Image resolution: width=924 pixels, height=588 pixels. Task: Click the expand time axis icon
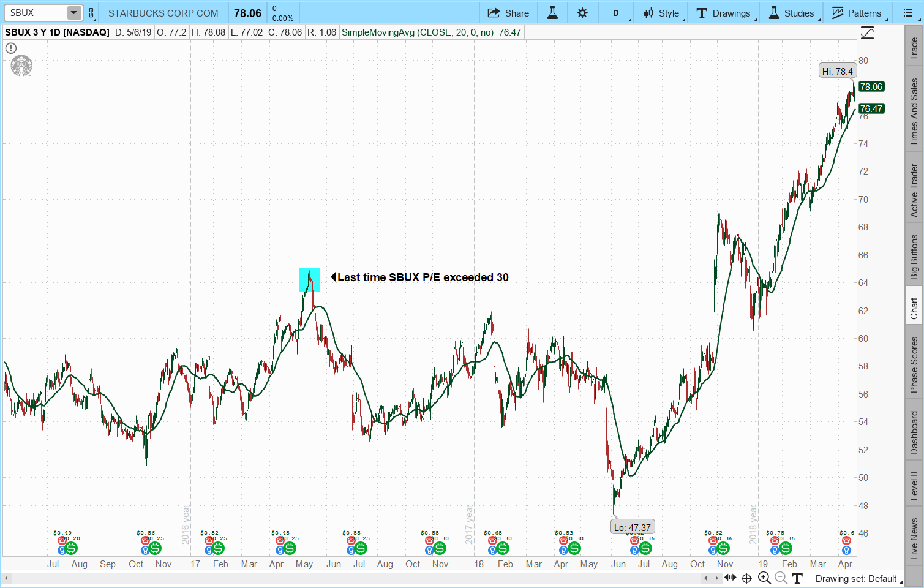[731, 578]
